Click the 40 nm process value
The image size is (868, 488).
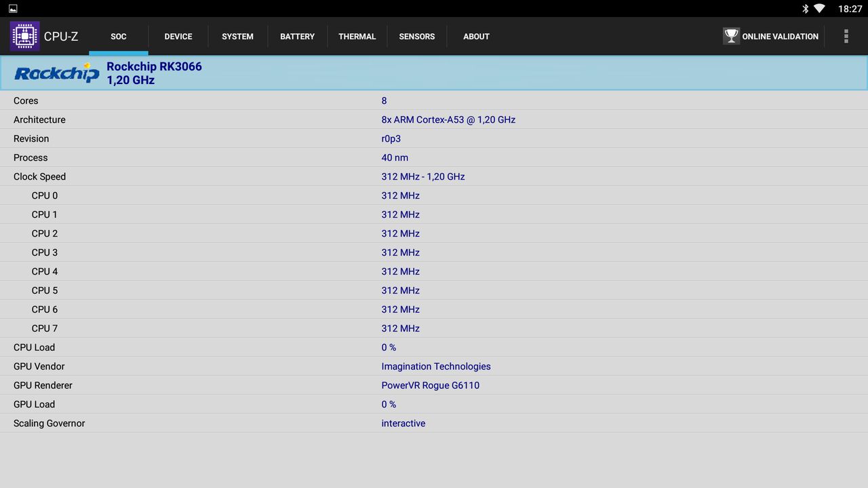[395, 157]
